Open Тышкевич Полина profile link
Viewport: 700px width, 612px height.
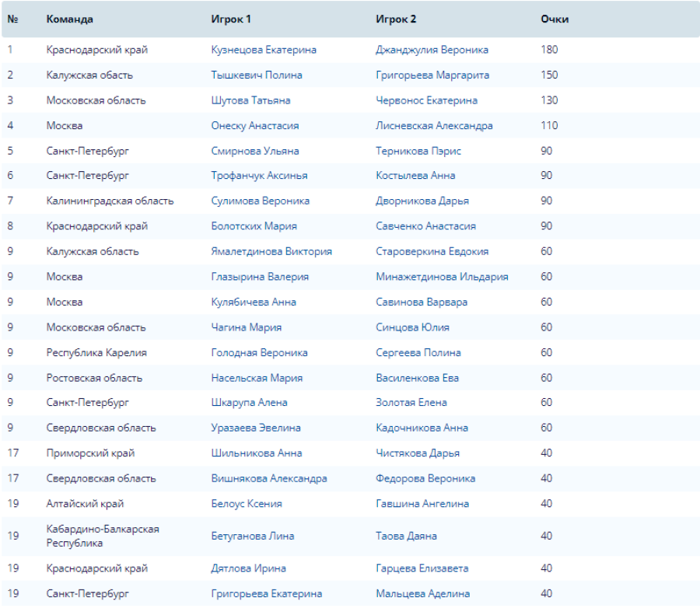[x=257, y=75]
